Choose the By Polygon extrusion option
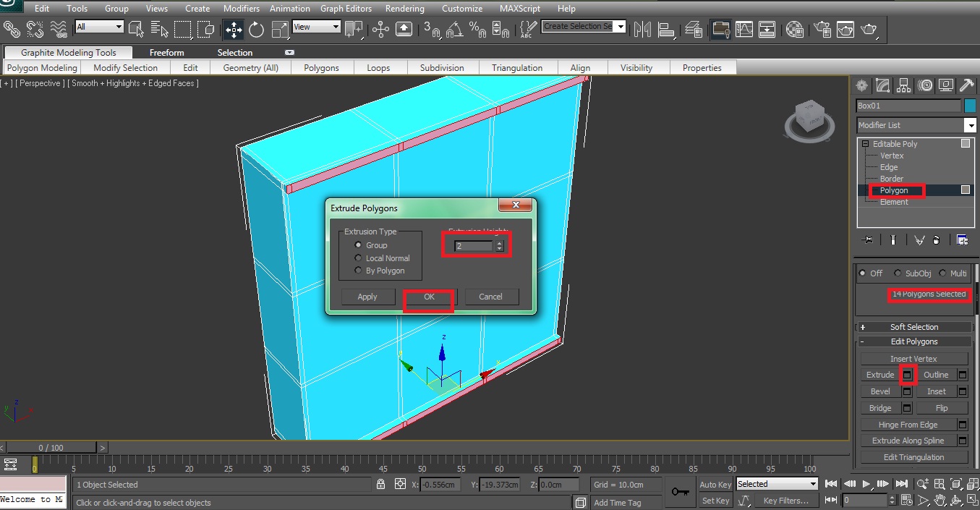 pos(359,271)
